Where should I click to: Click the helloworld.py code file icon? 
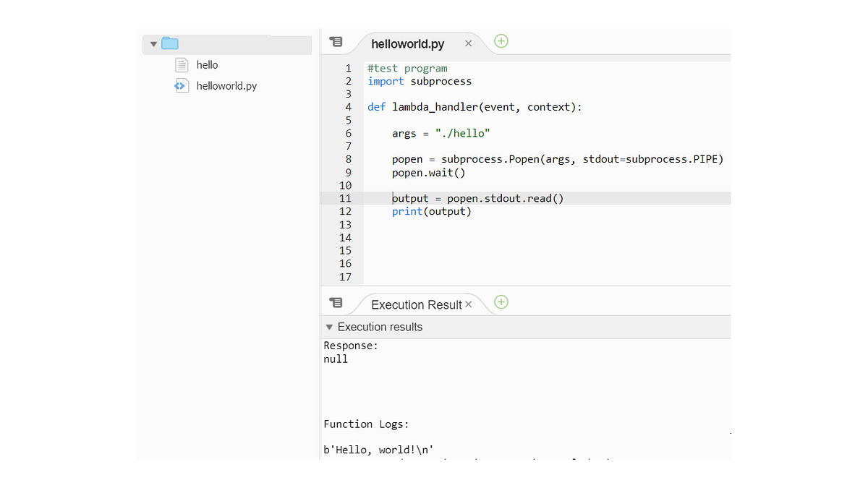pyautogui.click(x=181, y=86)
